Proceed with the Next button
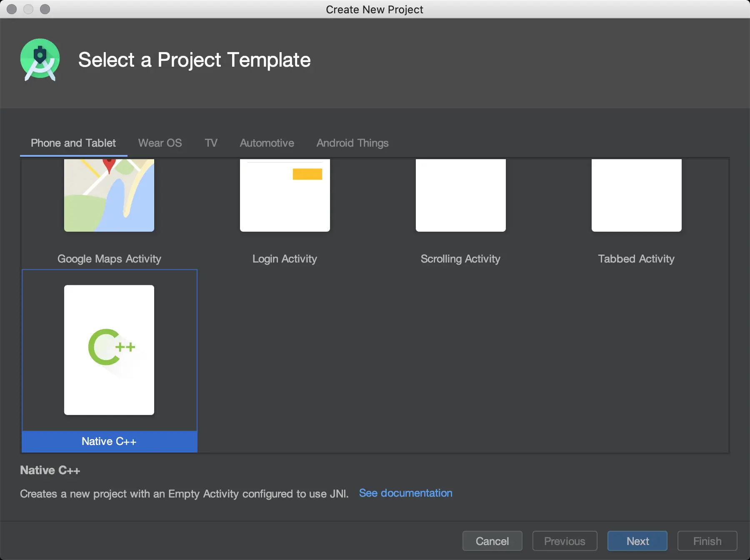This screenshot has height=560, width=750. pyautogui.click(x=637, y=541)
